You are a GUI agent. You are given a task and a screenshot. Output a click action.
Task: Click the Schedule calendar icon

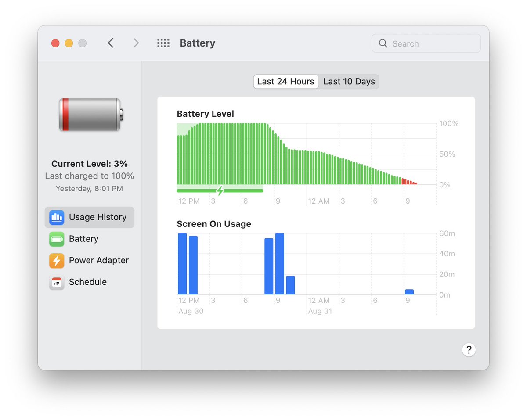pyautogui.click(x=57, y=282)
